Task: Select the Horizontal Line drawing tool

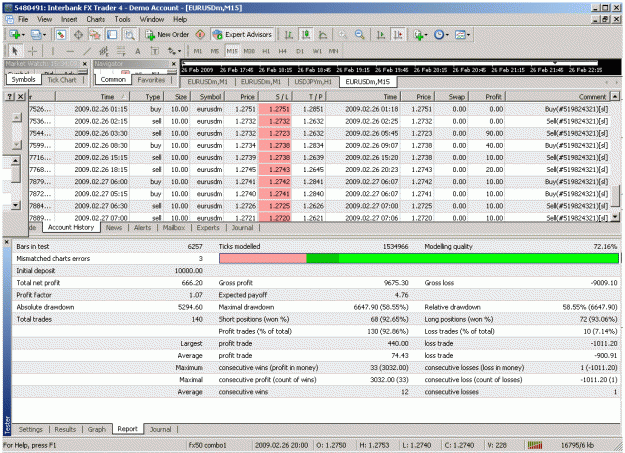Action: click(x=70, y=51)
